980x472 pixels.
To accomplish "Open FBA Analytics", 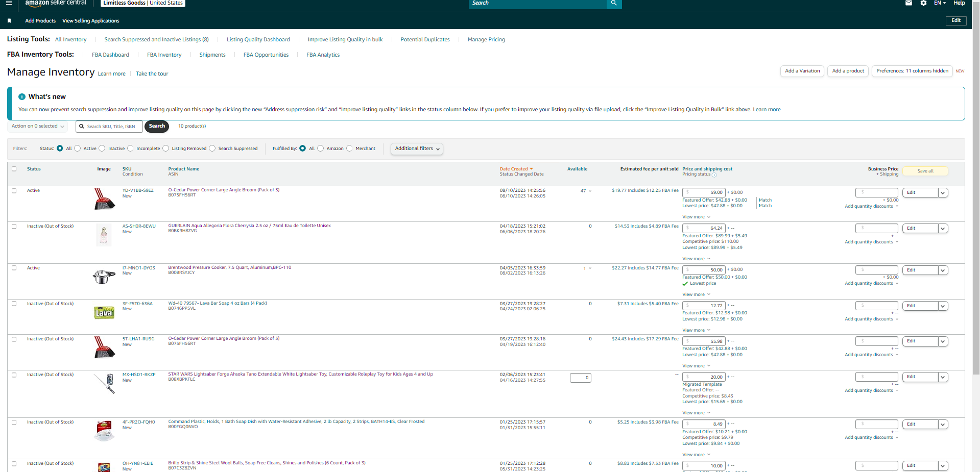I will pos(323,55).
